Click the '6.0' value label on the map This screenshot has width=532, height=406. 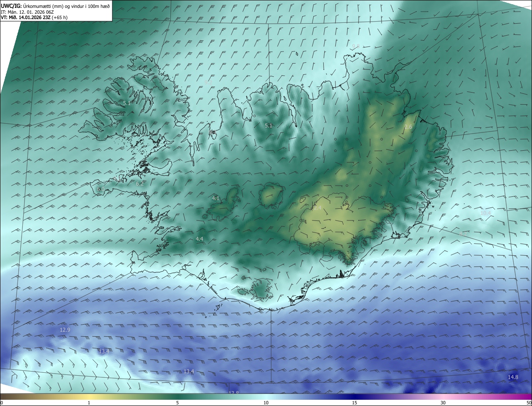[101, 189]
